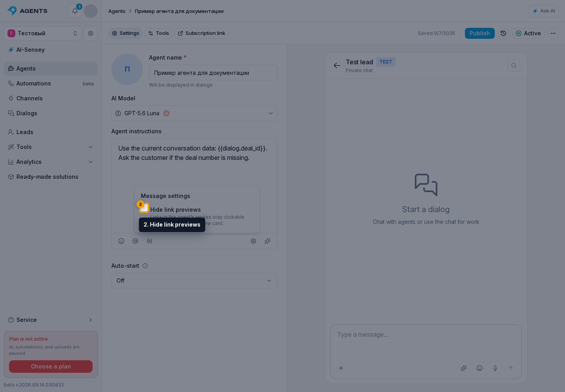565x392 pixels.
Task: Click the Agent name input field
Action: point(213,73)
